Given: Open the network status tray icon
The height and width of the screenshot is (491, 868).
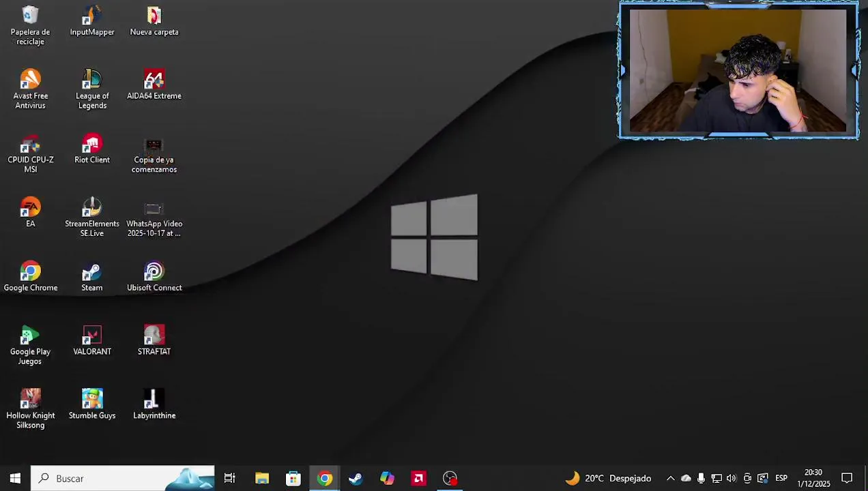Looking at the screenshot, I should point(717,478).
